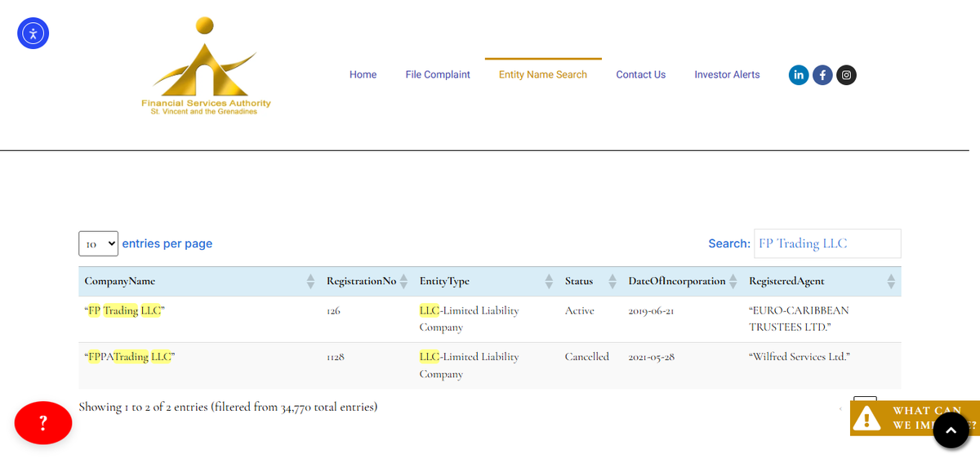Open the Investor Alerts page
This screenshot has height=459, width=980.
(727, 74)
